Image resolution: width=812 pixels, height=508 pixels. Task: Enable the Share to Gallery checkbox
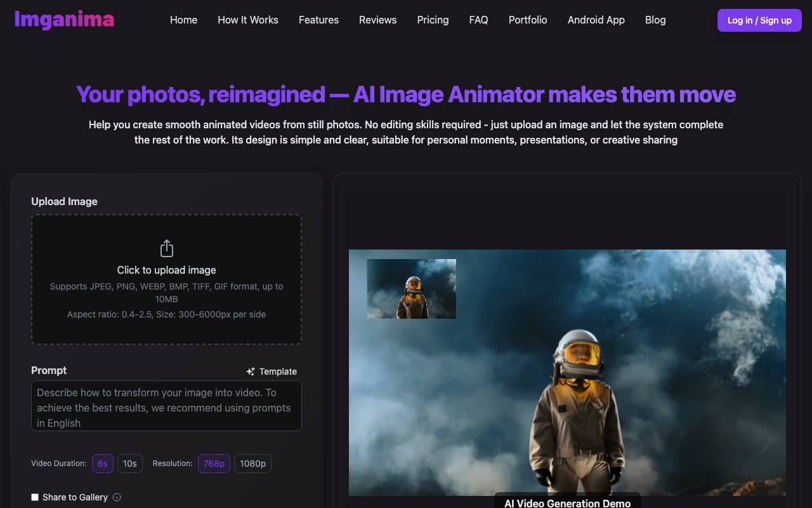pyautogui.click(x=35, y=497)
